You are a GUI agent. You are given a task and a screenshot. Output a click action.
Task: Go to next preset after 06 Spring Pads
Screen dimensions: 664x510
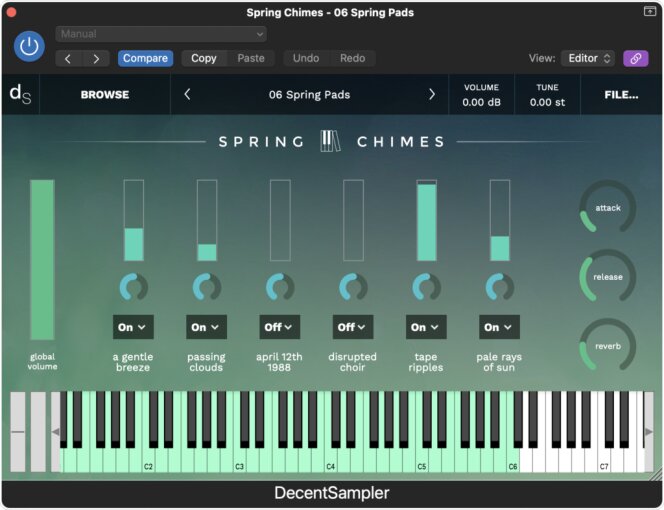pos(432,94)
